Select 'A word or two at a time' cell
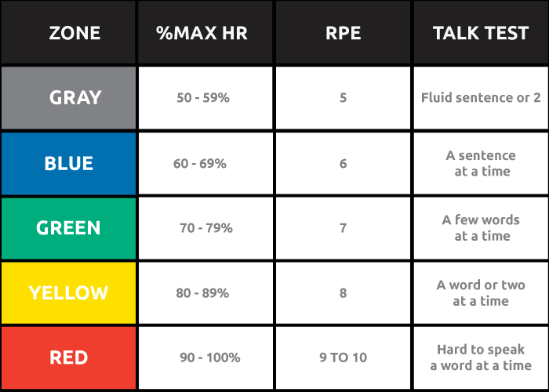Screen dimensions: 549x392 [481, 293]
